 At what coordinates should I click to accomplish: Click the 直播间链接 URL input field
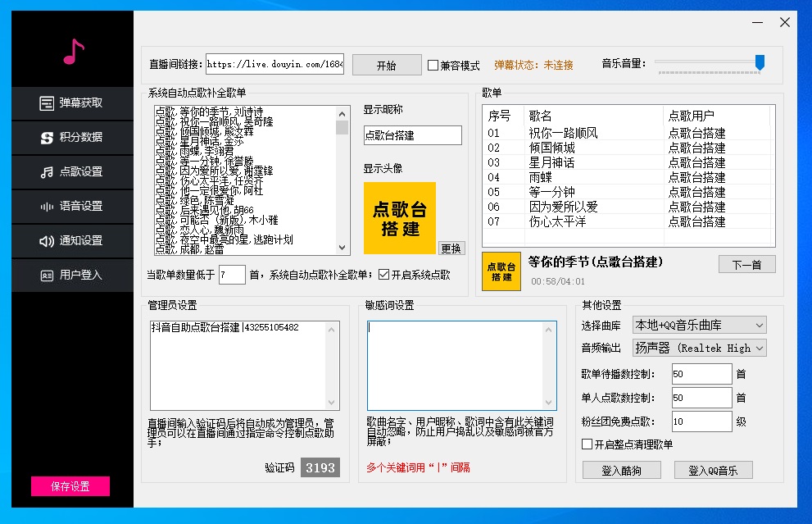coord(274,65)
